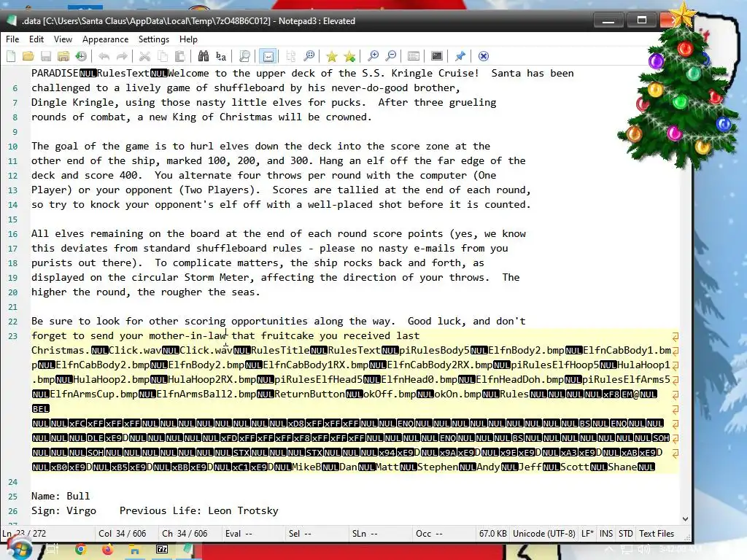Click the Save floppy disk icon
The height and width of the screenshot is (560, 747).
point(46,56)
